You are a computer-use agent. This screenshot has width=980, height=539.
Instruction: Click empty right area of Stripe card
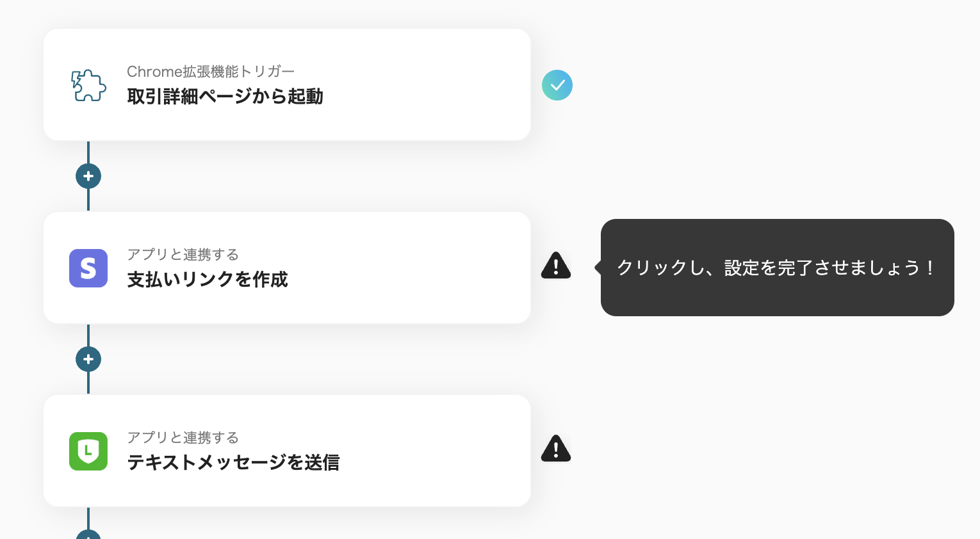click(x=436, y=268)
